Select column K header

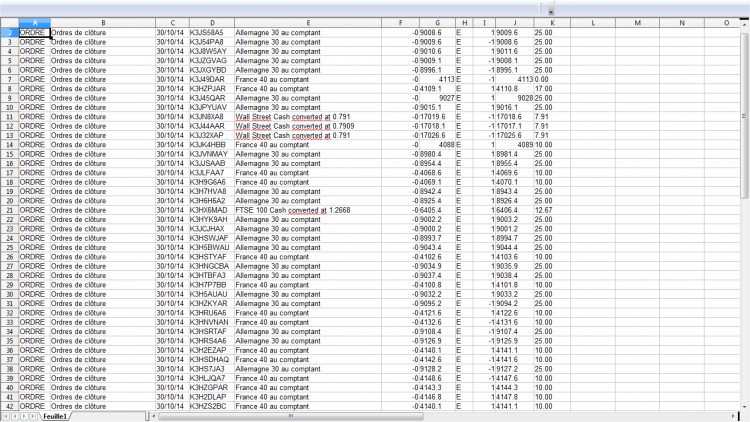tap(552, 22)
